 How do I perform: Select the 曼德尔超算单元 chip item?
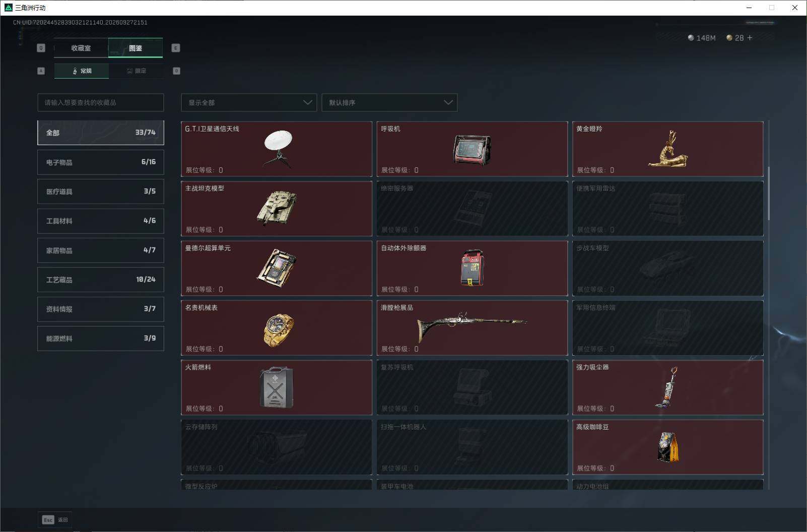pyautogui.click(x=277, y=268)
